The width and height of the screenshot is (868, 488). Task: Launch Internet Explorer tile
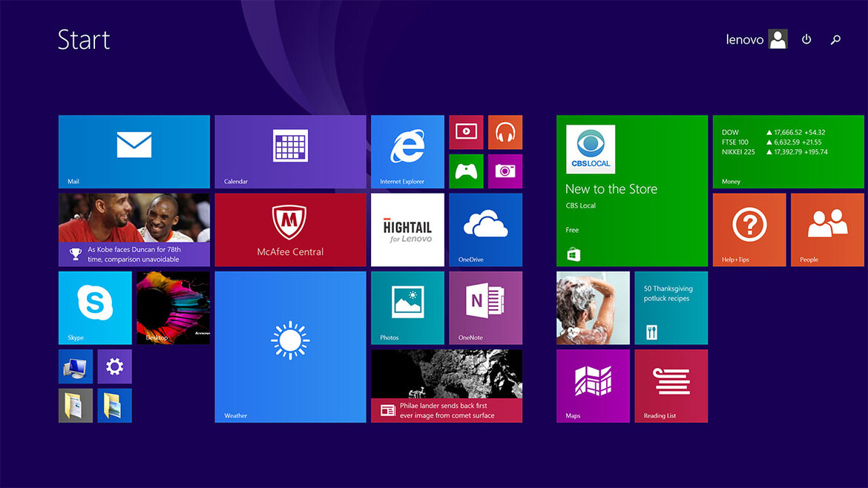coord(407,151)
